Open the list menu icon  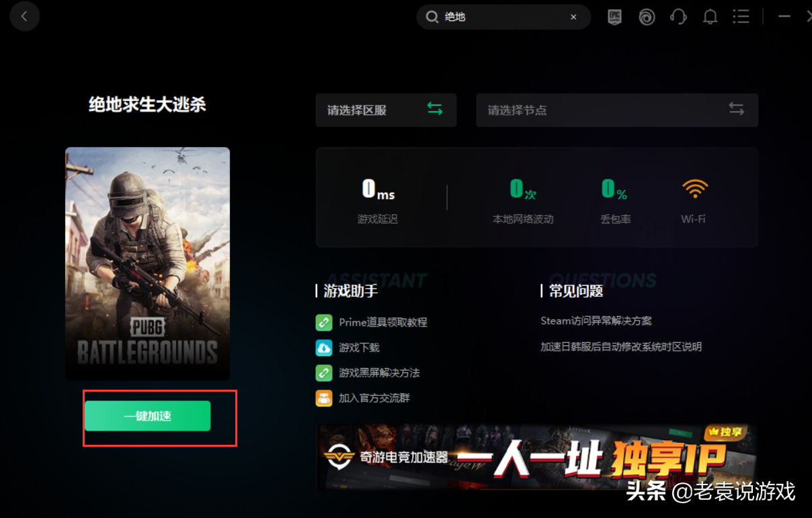point(741,17)
